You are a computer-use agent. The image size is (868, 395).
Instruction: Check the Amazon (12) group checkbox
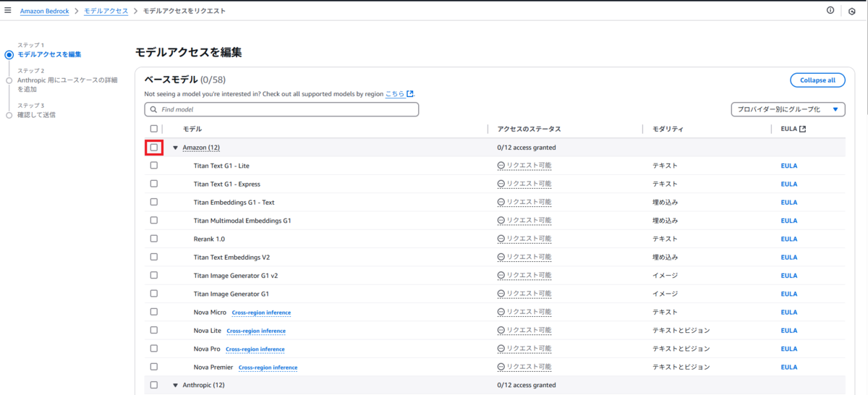(x=153, y=148)
